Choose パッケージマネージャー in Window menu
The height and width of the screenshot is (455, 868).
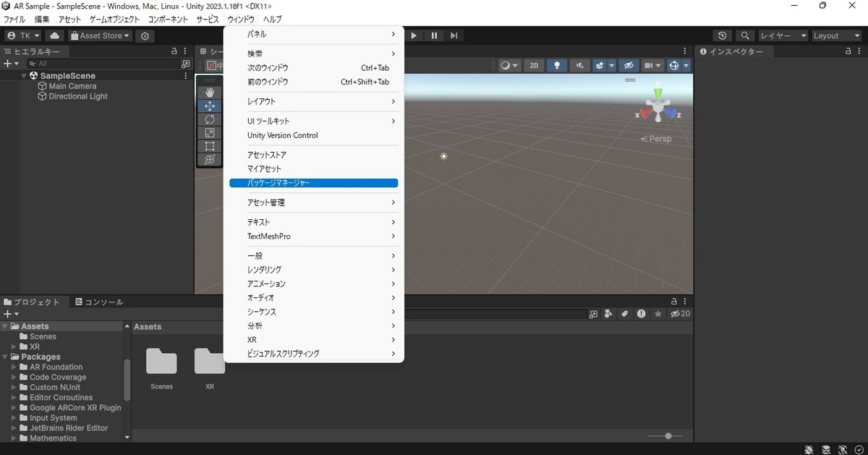point(313,183)
